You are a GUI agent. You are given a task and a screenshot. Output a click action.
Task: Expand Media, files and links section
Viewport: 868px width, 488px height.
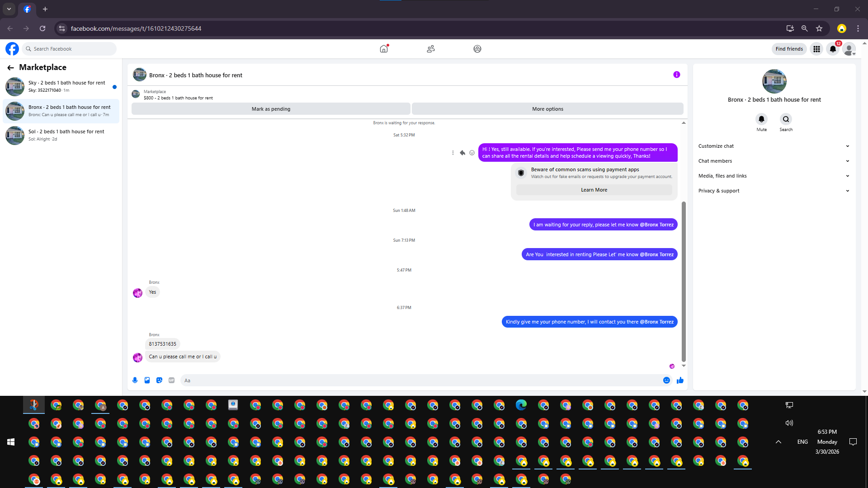774,176
